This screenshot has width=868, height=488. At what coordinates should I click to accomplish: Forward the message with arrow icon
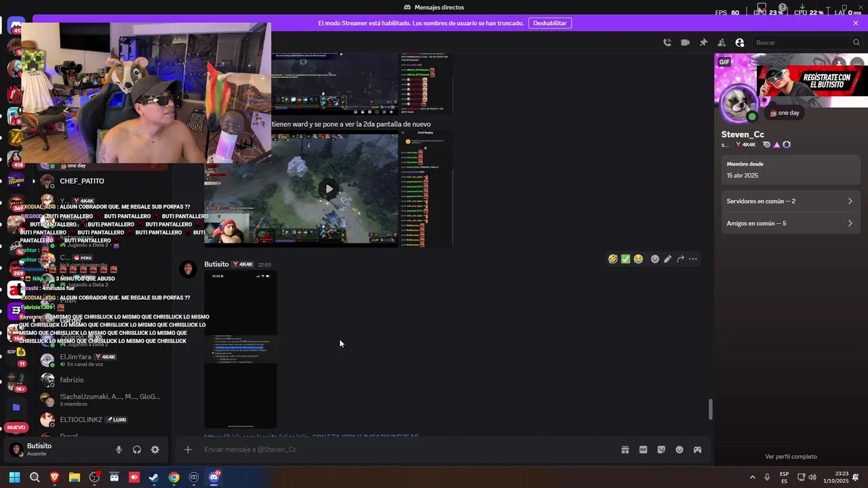680,259
